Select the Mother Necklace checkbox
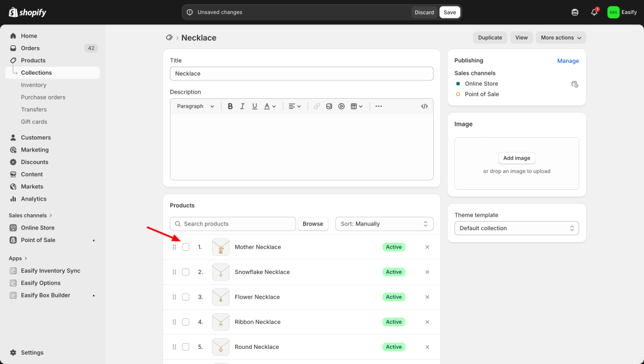This screenshot has width=644, height=364. tap(186, 247)
